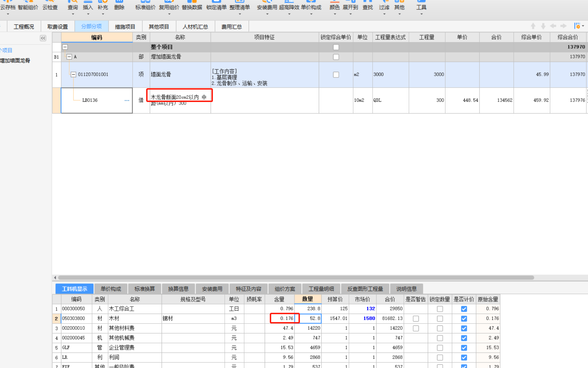Switch to the 措施项目 tab
Viewport: 588px width, 368px height.
pyautogui.click(x=125, y=26)
